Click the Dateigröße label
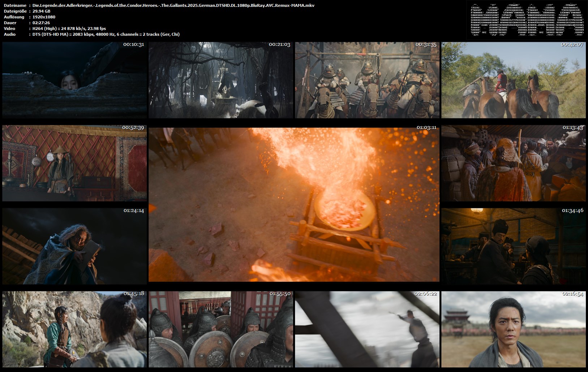This screenshot has height=372, width=588. [16, 11]
